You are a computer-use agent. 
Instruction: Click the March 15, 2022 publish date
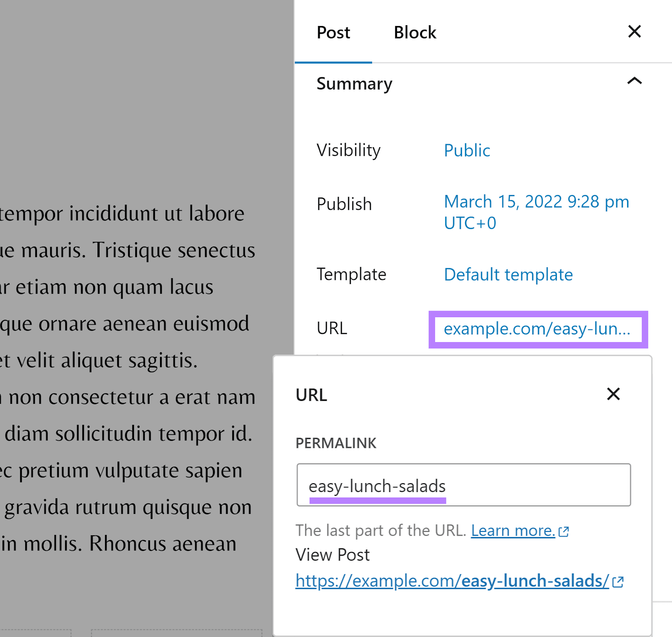click(536, 202)
